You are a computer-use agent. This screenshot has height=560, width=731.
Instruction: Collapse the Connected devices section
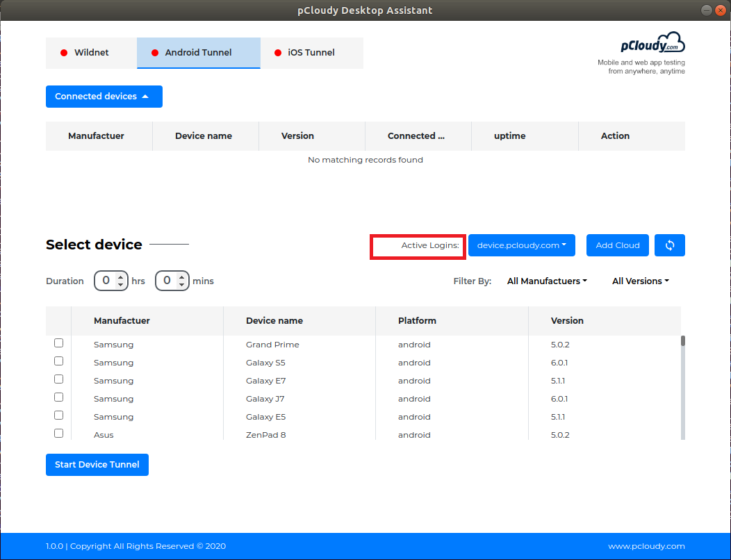(x=104, y=97)
